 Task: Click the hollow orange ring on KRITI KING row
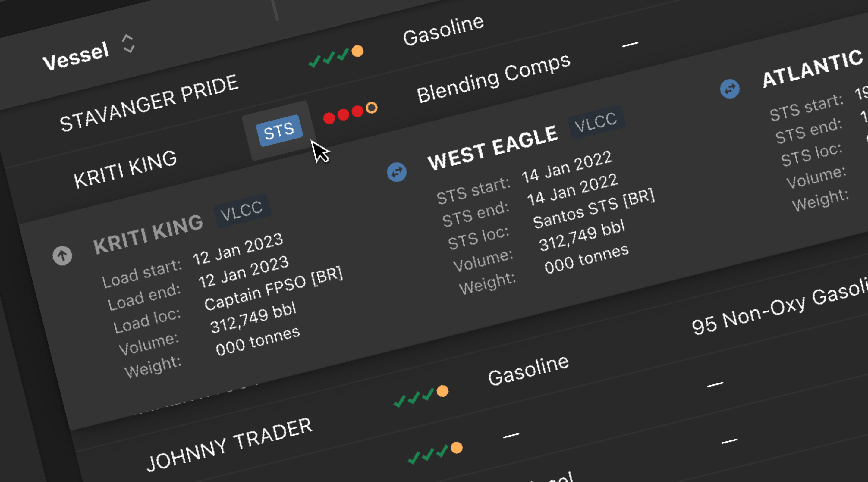click(x=372, y=108)
